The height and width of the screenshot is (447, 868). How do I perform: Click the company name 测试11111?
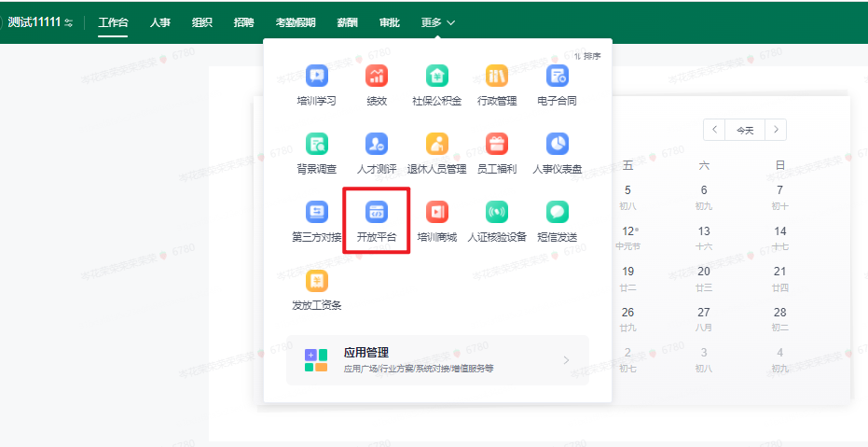tap(34, 22)
